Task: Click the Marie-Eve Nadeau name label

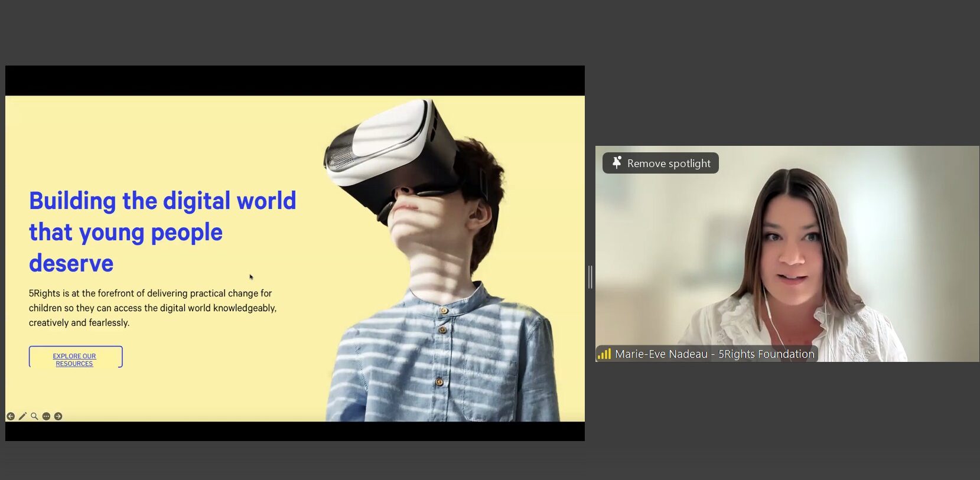Action: tap(715, 354)
